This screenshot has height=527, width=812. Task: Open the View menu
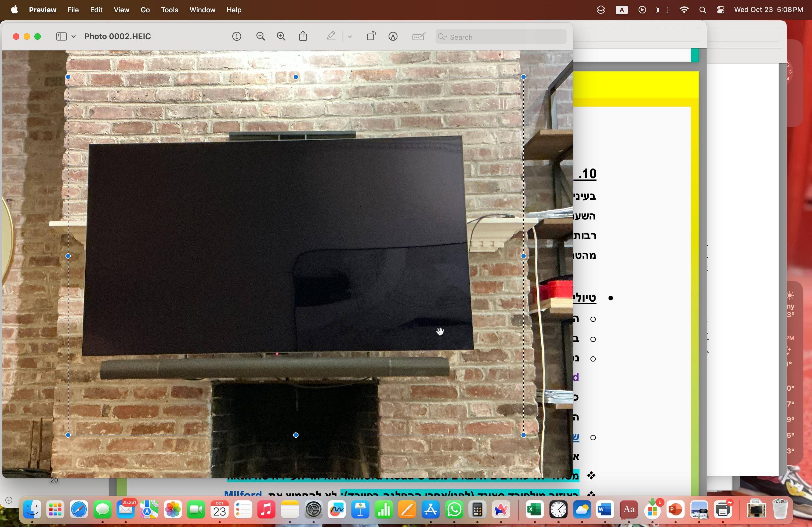pyautogui.click(x=121, y=10)
